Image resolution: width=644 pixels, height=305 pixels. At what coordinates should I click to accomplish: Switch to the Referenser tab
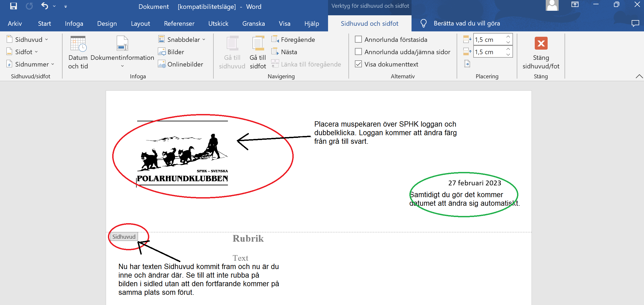(x=179, y=24)
